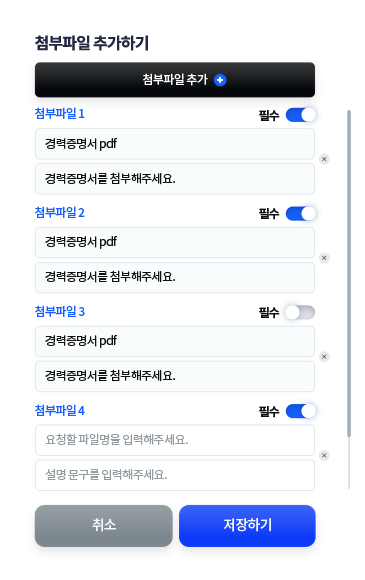Screen dimensions: 365x580
Task: Delete 첨부파일 2 using the X icon
Action: pos(324,258)
